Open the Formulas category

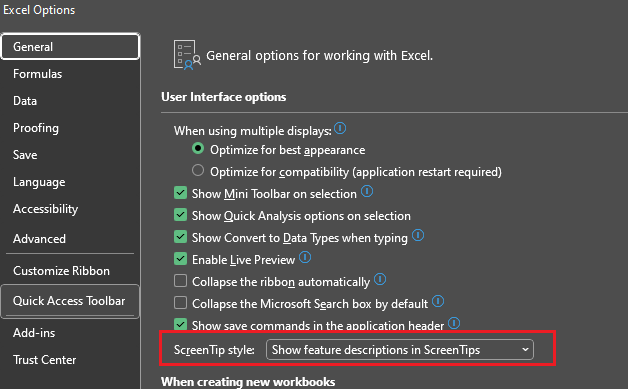point(70,74)
